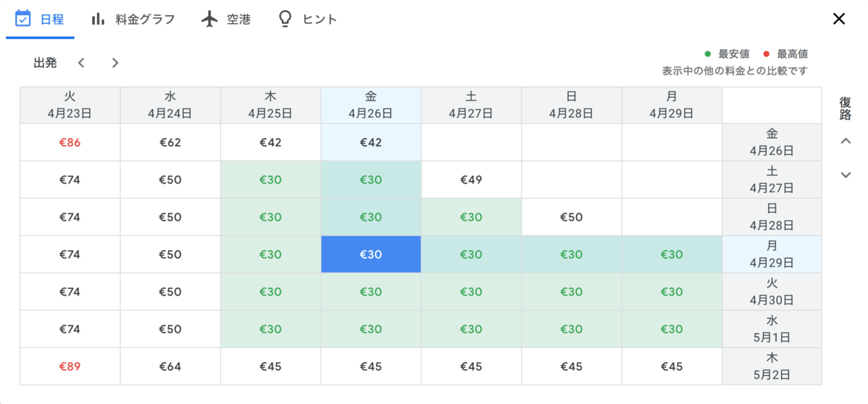The image size is (868, 404).
Task: Show the ヒント tab
Action: [307, 19]
